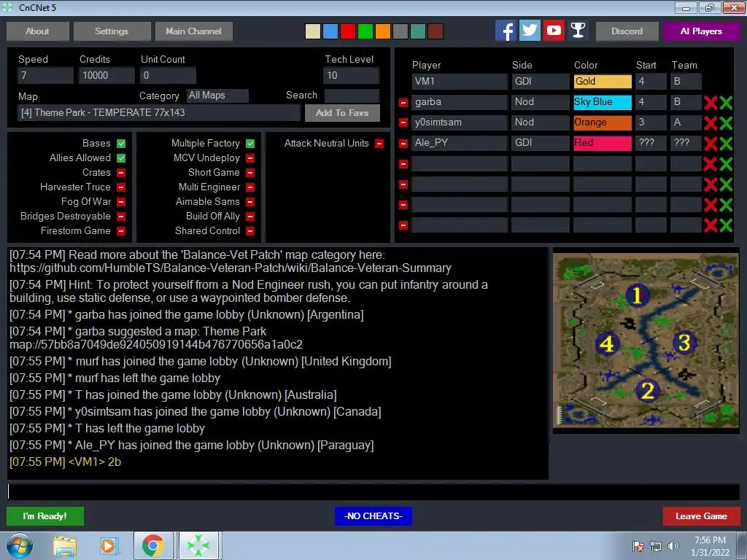Click start position 2 on map preview

pyautogui.click(x=648, y=392)
